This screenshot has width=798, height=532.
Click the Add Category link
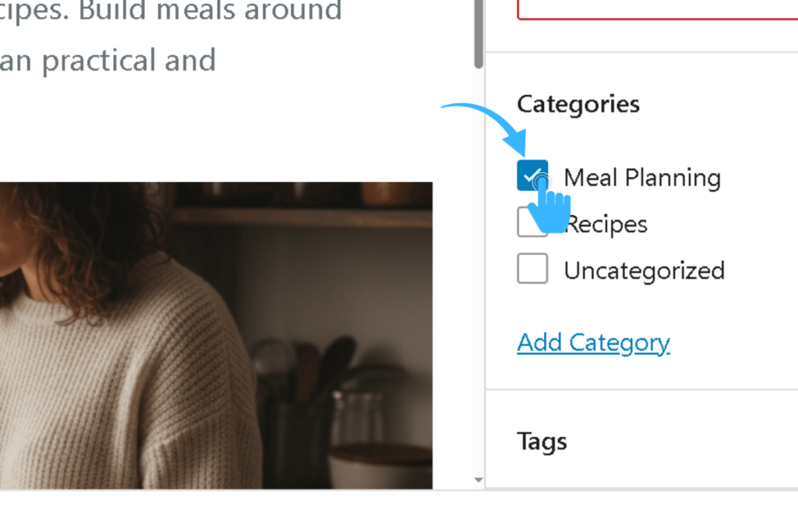(593, 342)
